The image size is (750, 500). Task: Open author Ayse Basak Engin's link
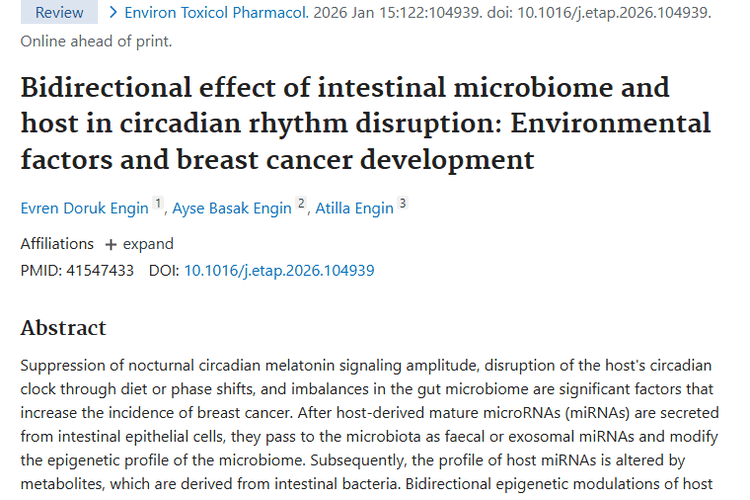(232, 208)
